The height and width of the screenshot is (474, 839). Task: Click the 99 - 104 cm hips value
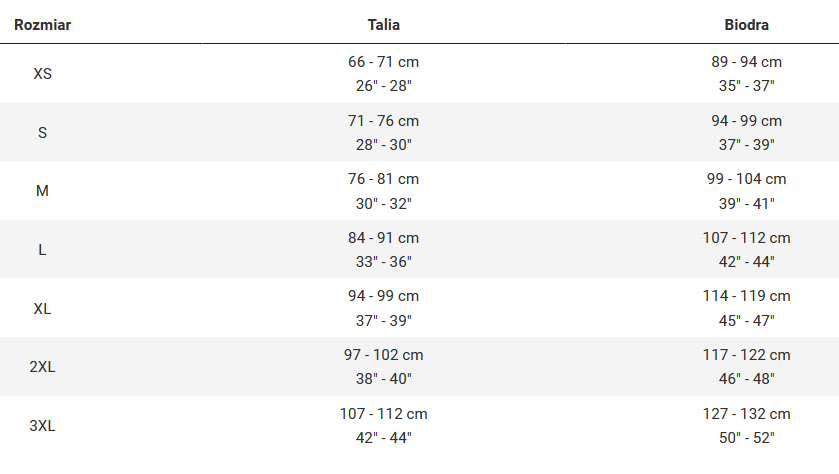746,179
